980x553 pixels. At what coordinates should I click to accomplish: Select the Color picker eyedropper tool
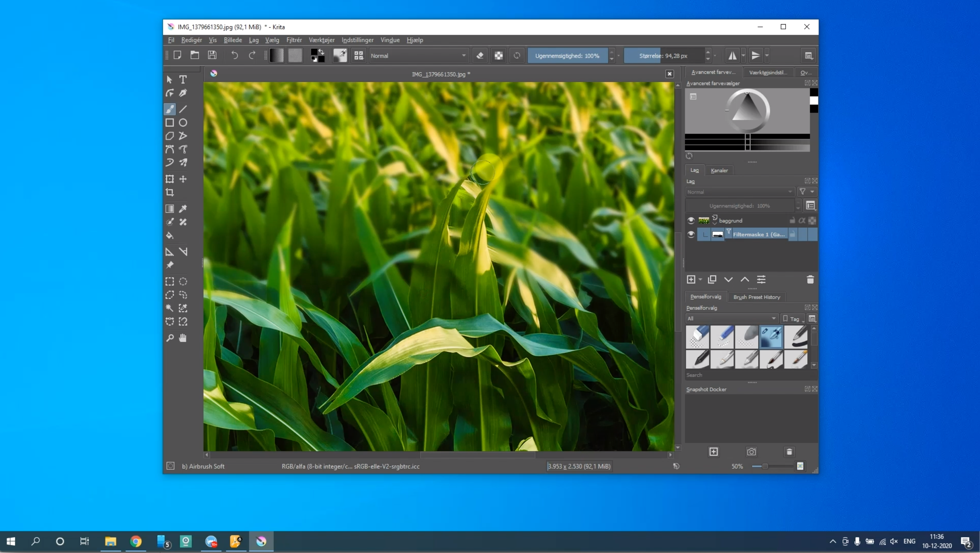(x=183, y=209)
